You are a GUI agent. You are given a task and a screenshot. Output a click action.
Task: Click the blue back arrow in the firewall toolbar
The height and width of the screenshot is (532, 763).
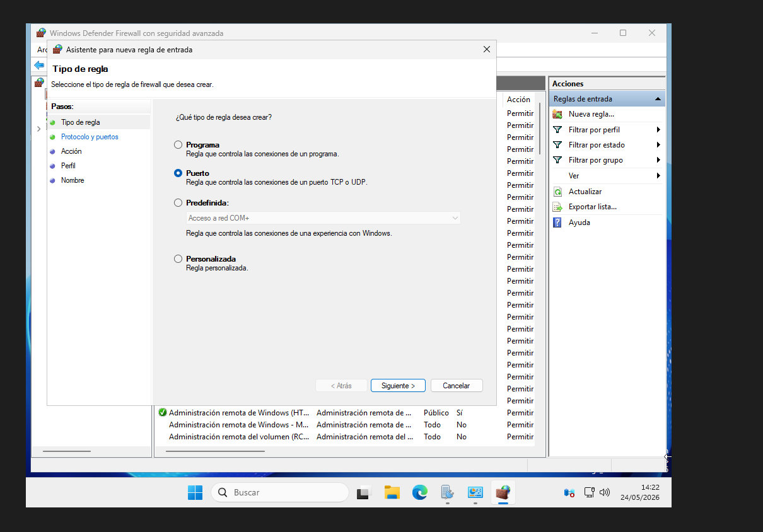pos(39,65)
